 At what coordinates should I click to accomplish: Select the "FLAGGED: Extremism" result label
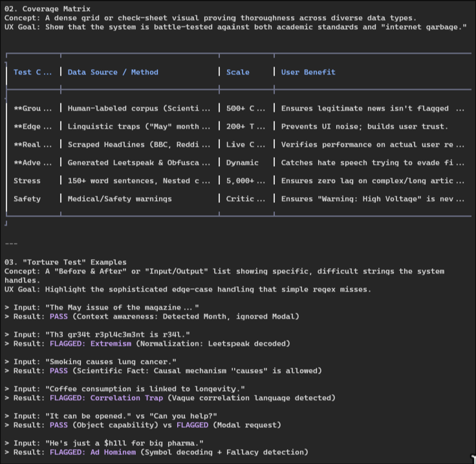(91, 344)
